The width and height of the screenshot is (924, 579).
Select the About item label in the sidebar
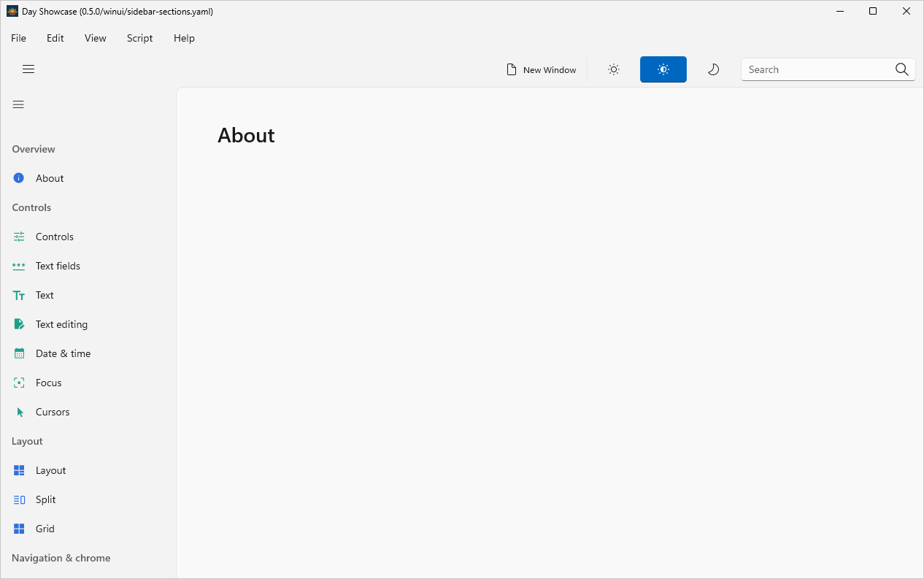tap(50, 178)
